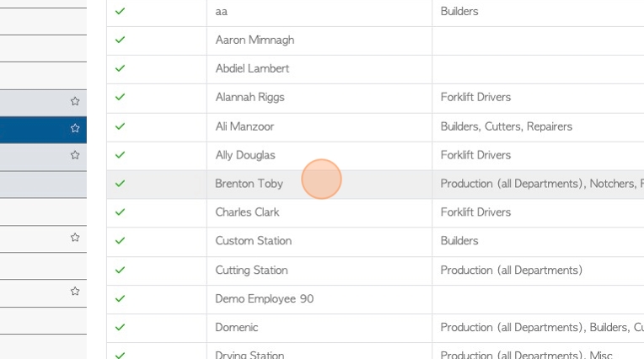Open the Brenton Toby employee row
This screenshot has width=644, height=359.
(375, 185)
